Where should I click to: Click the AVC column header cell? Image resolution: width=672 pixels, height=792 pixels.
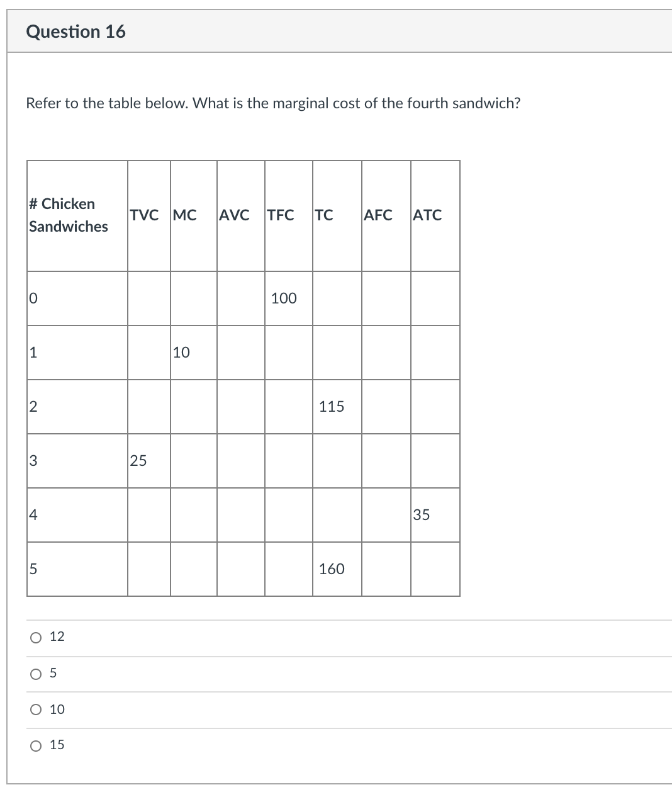[x=233, y=215]
